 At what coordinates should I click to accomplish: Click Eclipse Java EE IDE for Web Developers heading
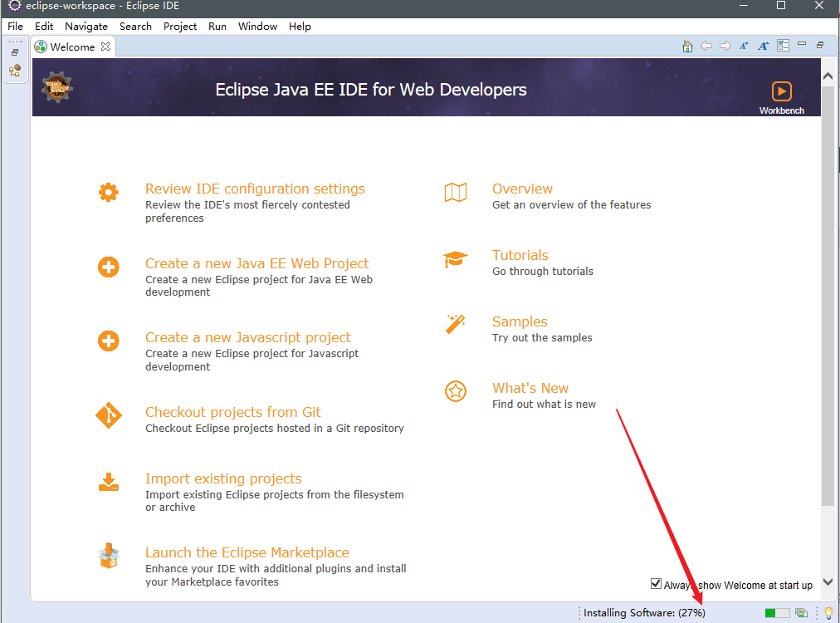[x=371, y=90]
